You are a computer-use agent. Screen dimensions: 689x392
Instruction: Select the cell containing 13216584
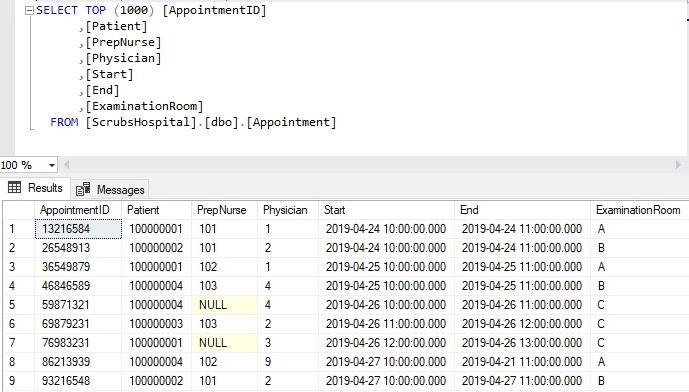coord(78,229)
